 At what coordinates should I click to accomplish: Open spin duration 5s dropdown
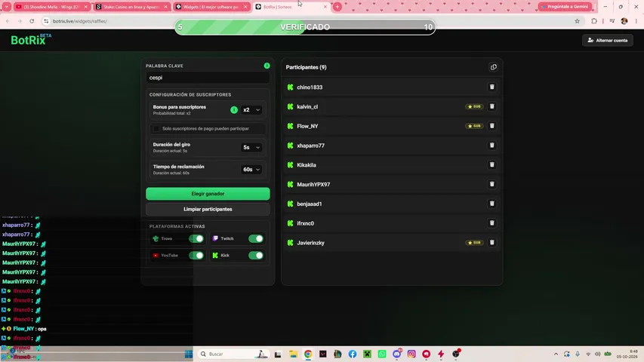251,147
